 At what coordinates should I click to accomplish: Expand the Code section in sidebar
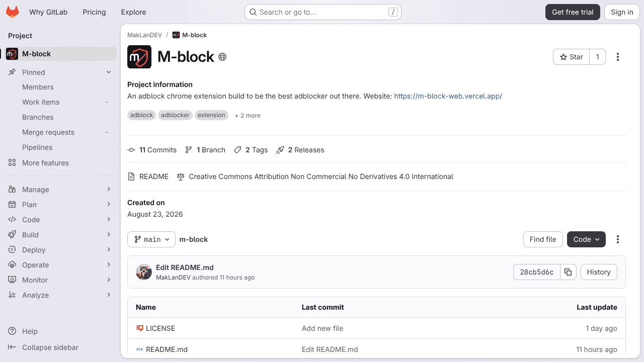(x=109, y=220)
